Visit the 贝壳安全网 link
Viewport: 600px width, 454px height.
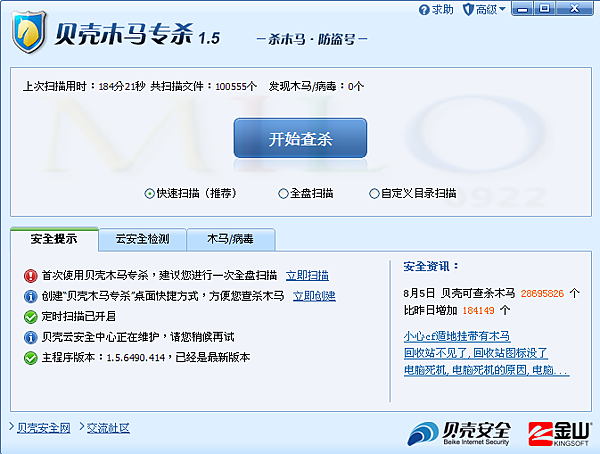[44, 428]
